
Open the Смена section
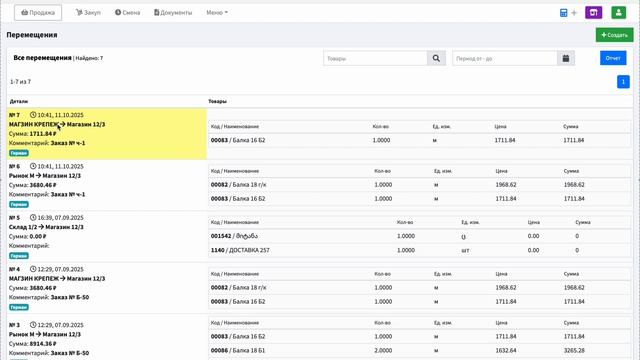pyautogui.click(x=127, y=13)
